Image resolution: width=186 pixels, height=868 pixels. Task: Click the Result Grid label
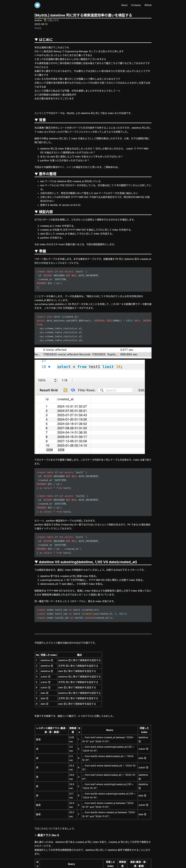49,390
